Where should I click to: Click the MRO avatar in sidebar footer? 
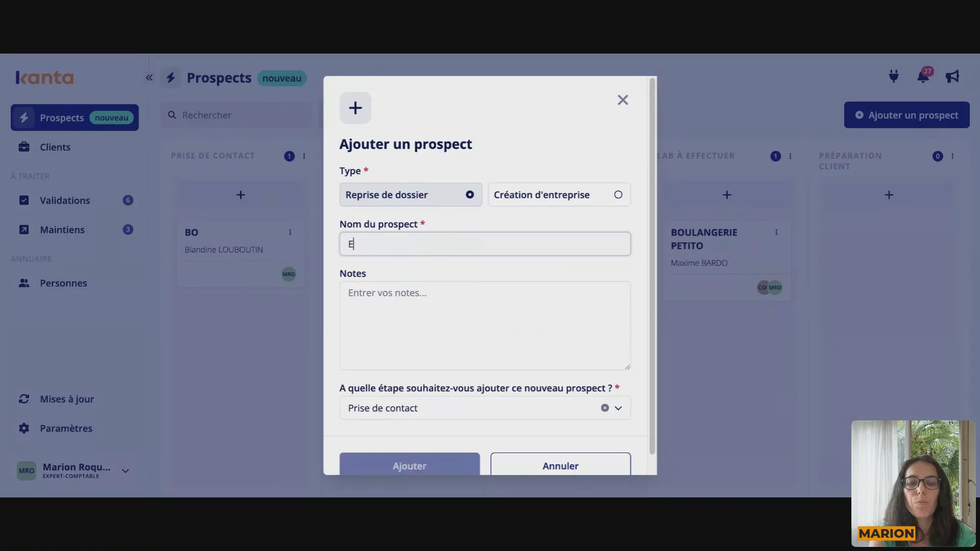pos(27,471)
